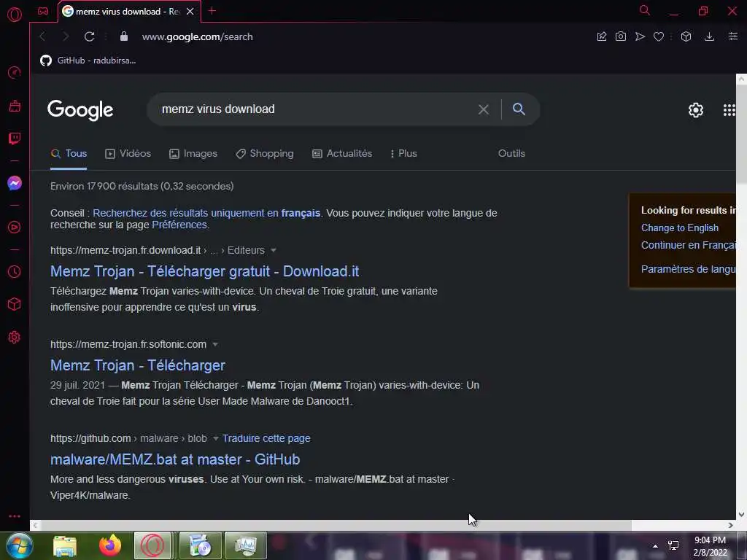Screen dimensions: 747x560
Task: Open the Easy Setup sliders icon
Action: (733, 36)
